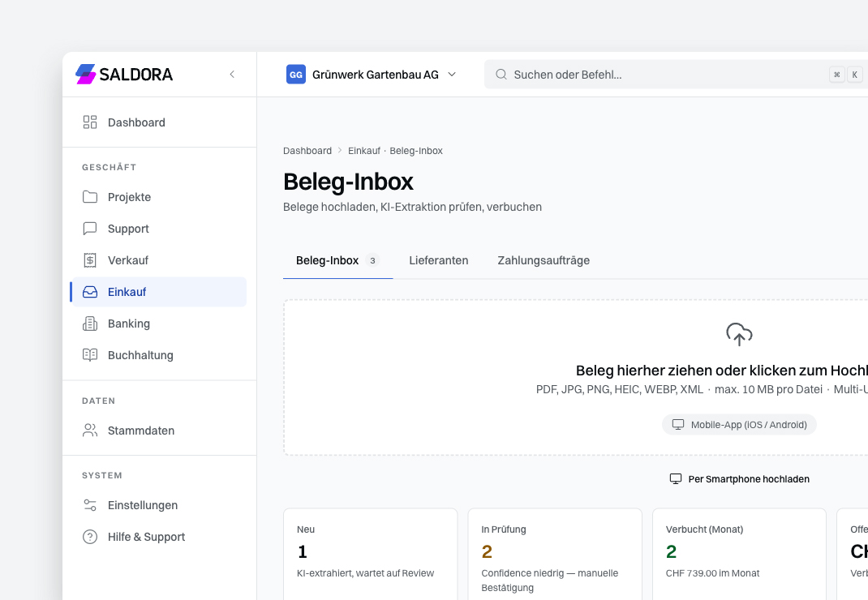Click the monitor icon in the Mobile-App chip

678,425
